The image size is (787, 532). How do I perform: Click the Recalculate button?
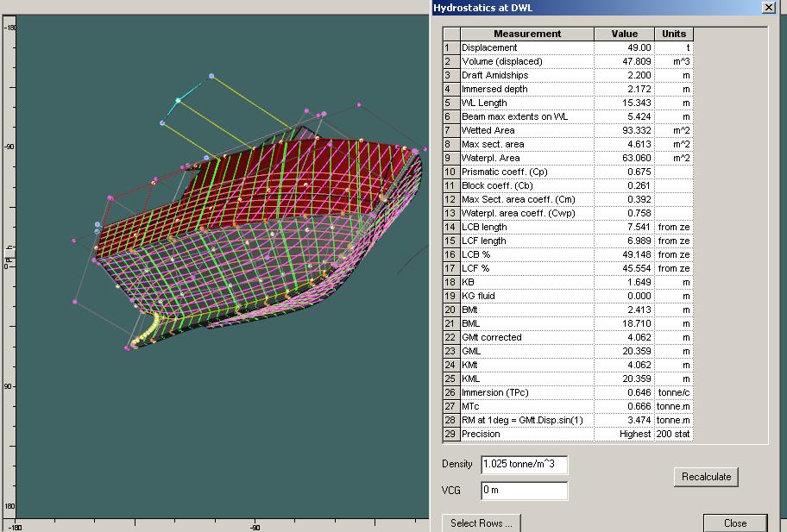pos(706,477)
